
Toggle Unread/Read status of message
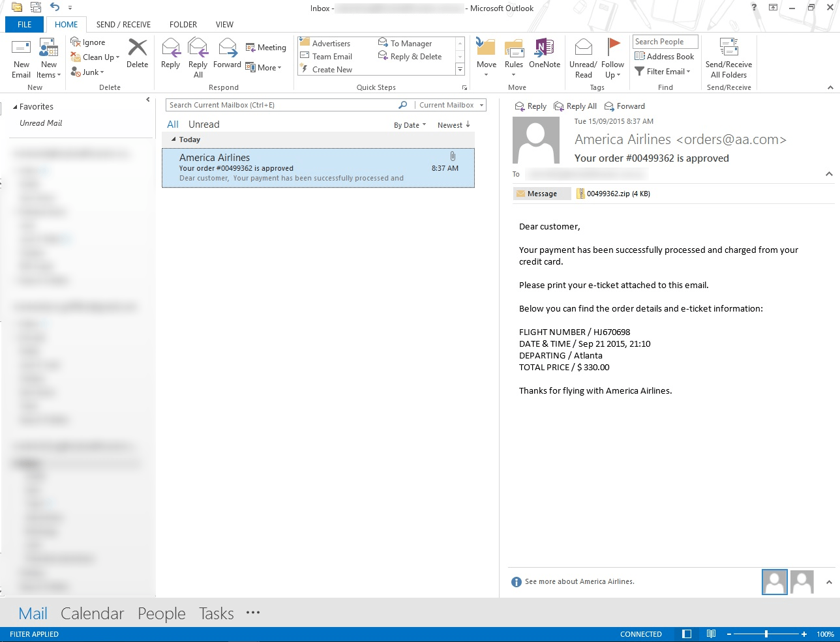click(x=583, y=49)
